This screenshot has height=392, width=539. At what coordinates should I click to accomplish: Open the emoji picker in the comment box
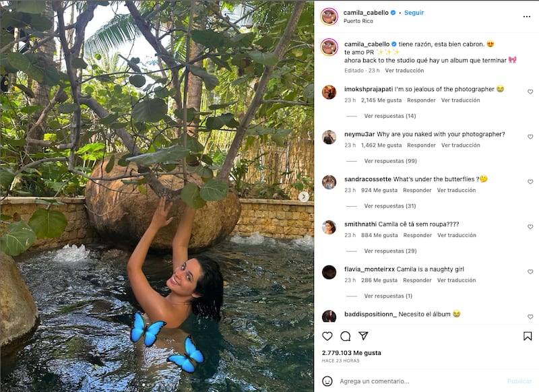coord(327,381)
